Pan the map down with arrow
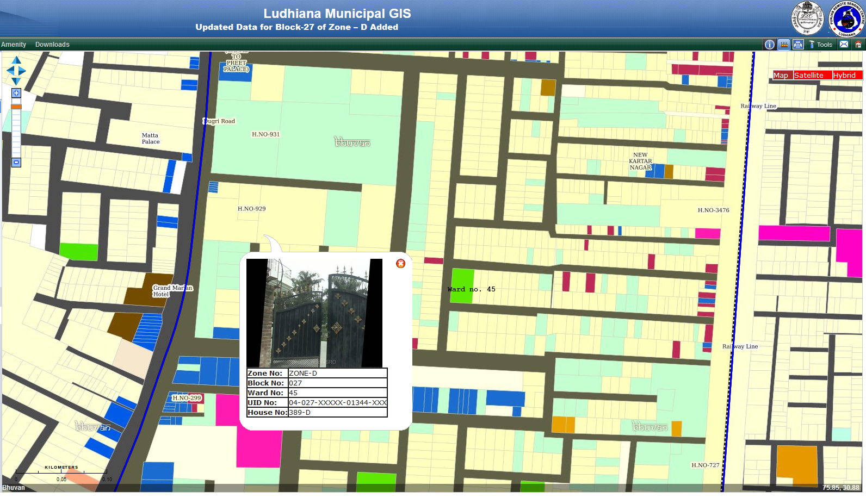Screen dimensions: 866x504 pos(16,81)
